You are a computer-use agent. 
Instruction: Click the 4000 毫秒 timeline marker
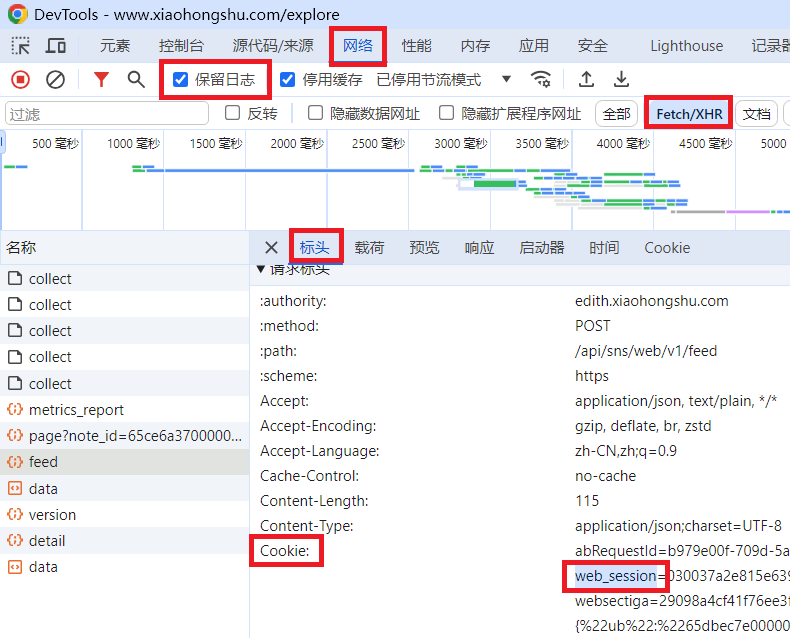point(623,143)
